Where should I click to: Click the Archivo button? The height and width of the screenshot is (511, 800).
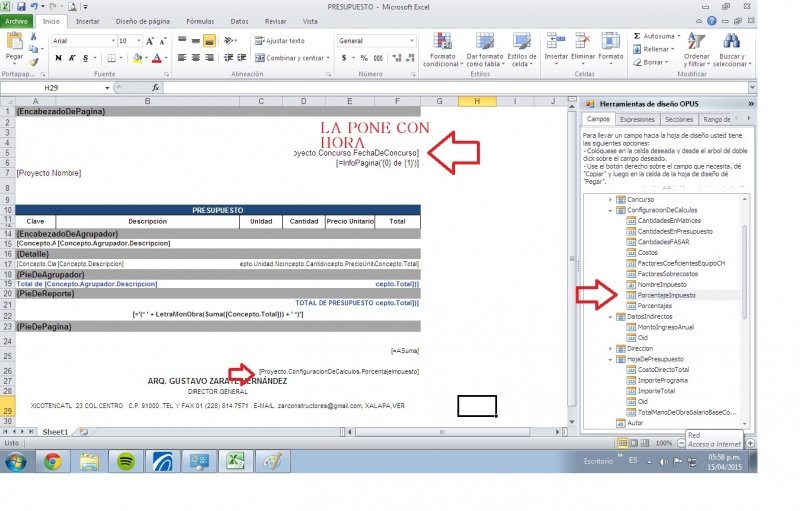tap(18, 20)
